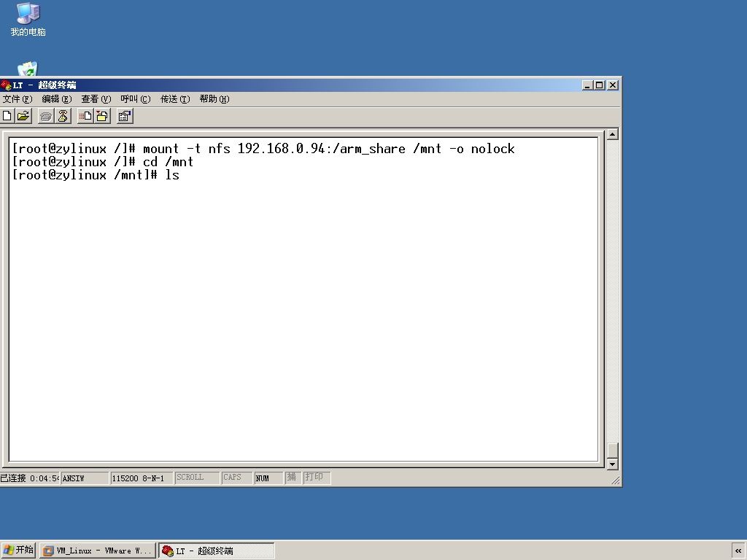The image size is (747, 560).
Task: Click the New connection toolbar icon
Action: tap(7, 116)
